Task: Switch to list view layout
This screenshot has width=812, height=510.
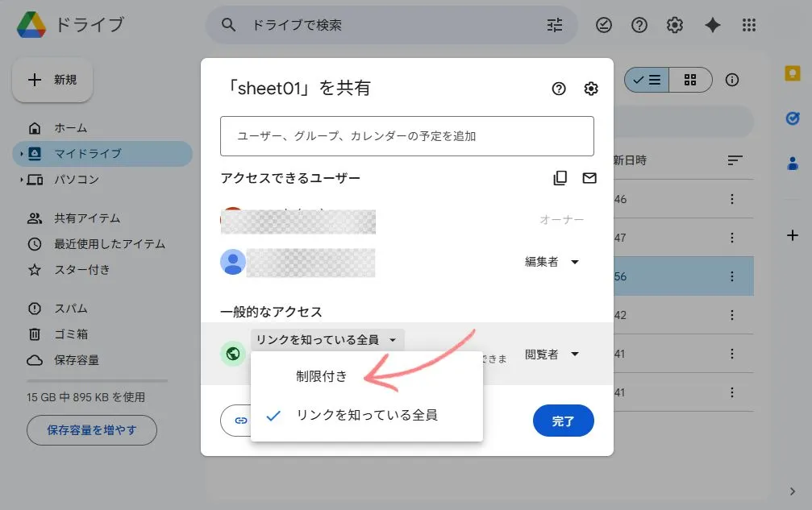Action: (x=647, y=80)
